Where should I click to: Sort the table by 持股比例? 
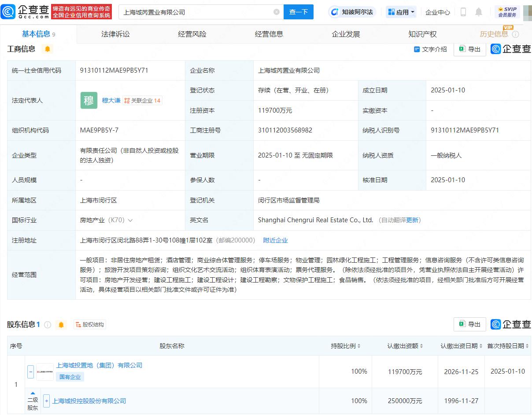(x=346, y=346)
